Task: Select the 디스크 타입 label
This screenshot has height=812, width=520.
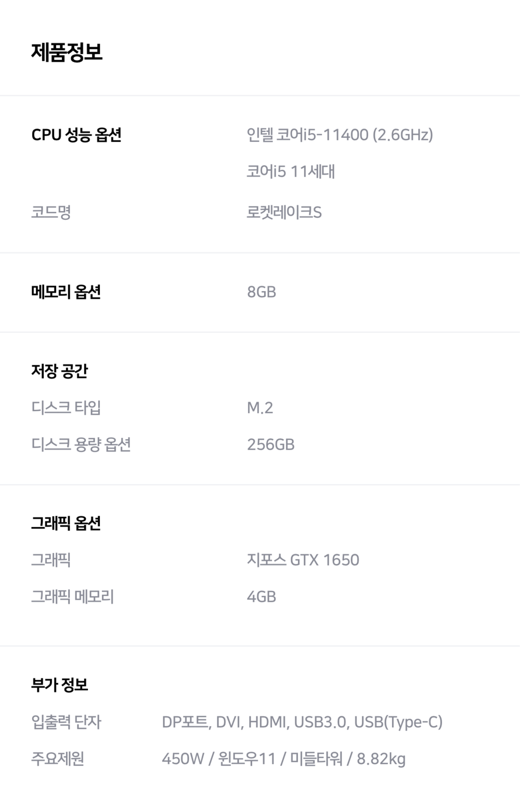Action: [66, 408]
